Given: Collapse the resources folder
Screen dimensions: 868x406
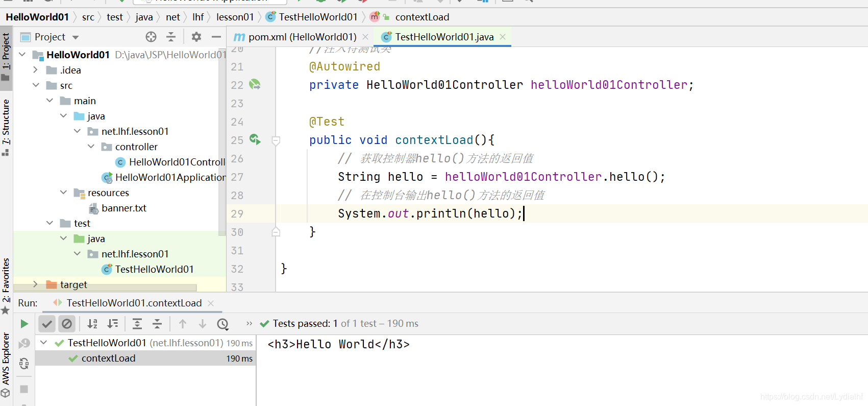Looking at the screenshot, I should click(x=63, y=192).
